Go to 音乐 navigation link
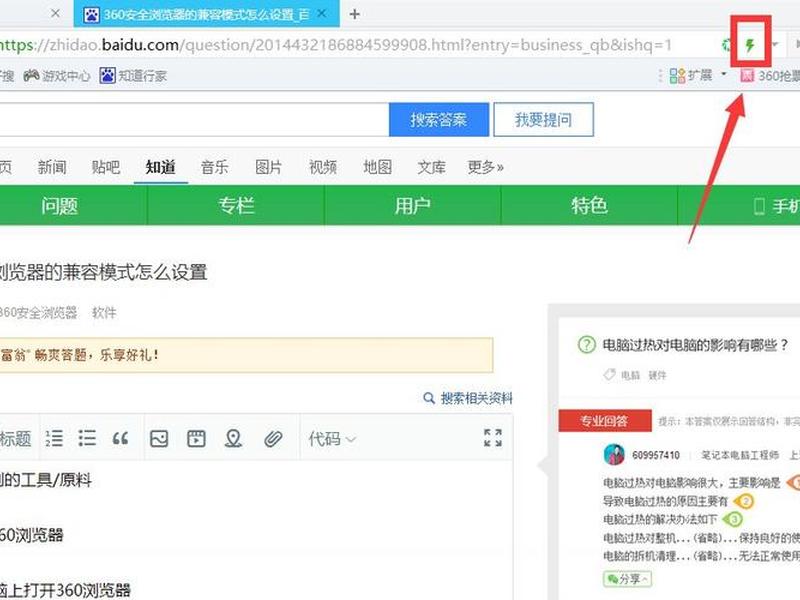 click(215, 167)
